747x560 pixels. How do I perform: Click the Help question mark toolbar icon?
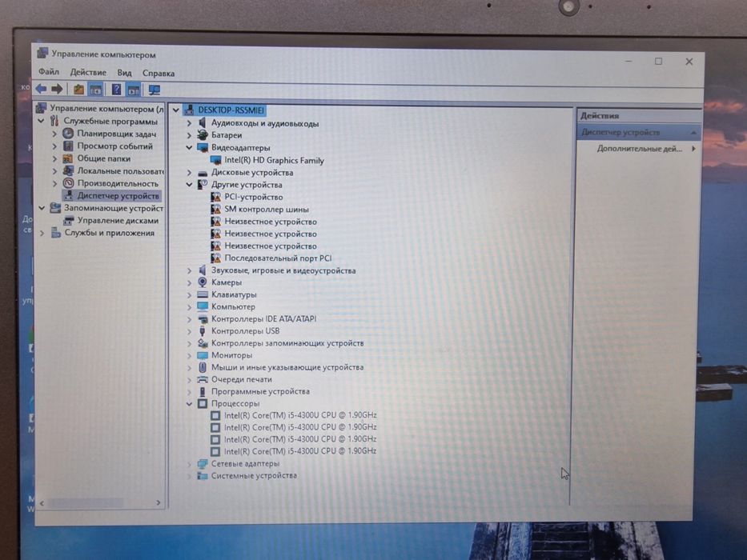pyautogui.click(x=116, y=89)
